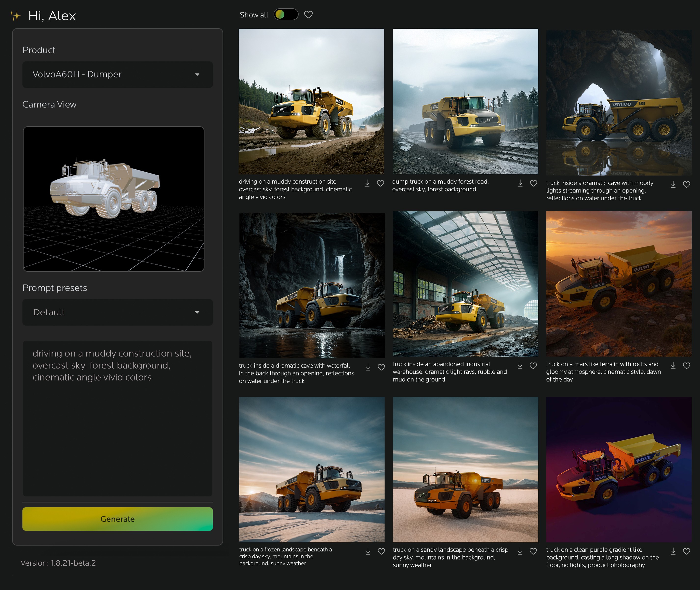The width and height of the screenshot is (700, 590).
Task: Open the muddy construction site truck thumbnail
Action: 311,101
